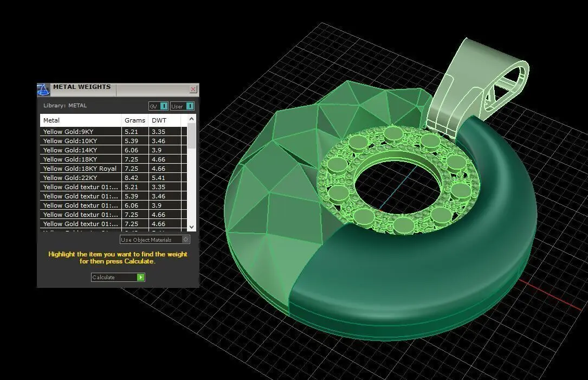Viewport: 588px width, 380px height.
Task: Click the Grams column header
Action: [x=135, y=120]
